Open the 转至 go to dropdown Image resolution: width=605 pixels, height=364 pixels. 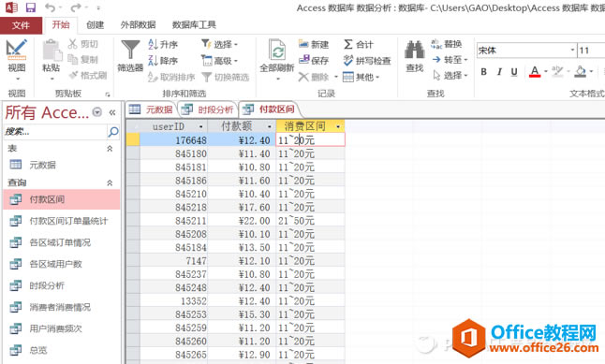[450, 59]
